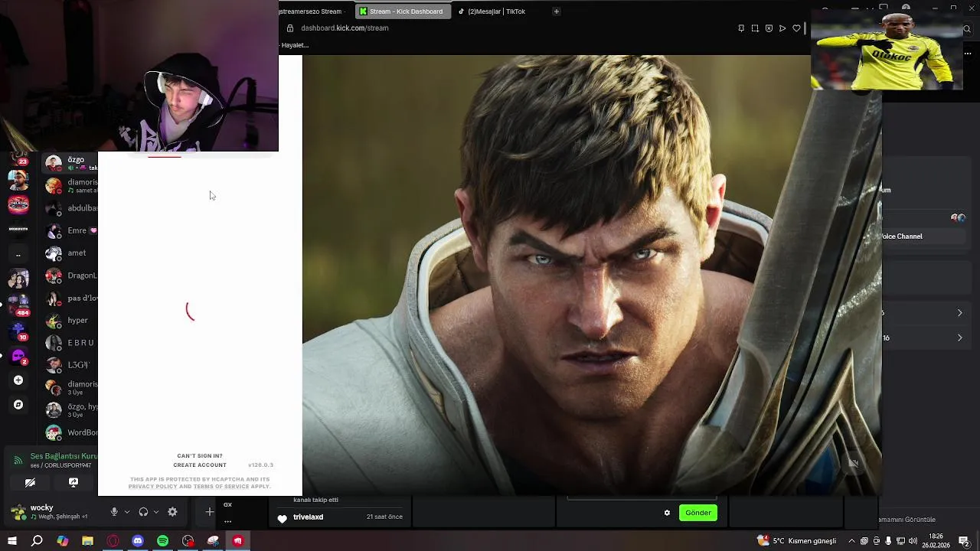
Task: Open weather widget showing 5°C
Action: tap(796, 541)
